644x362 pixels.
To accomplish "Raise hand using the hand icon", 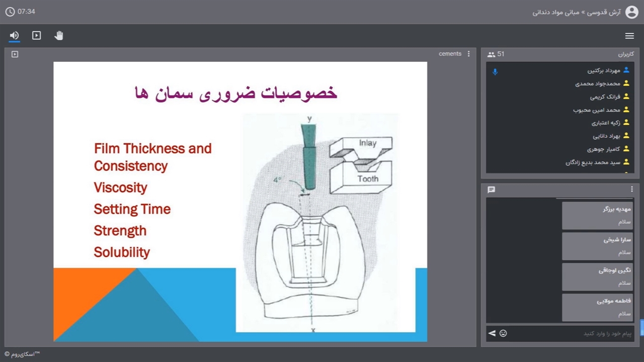I will click(x=59, y=35).
